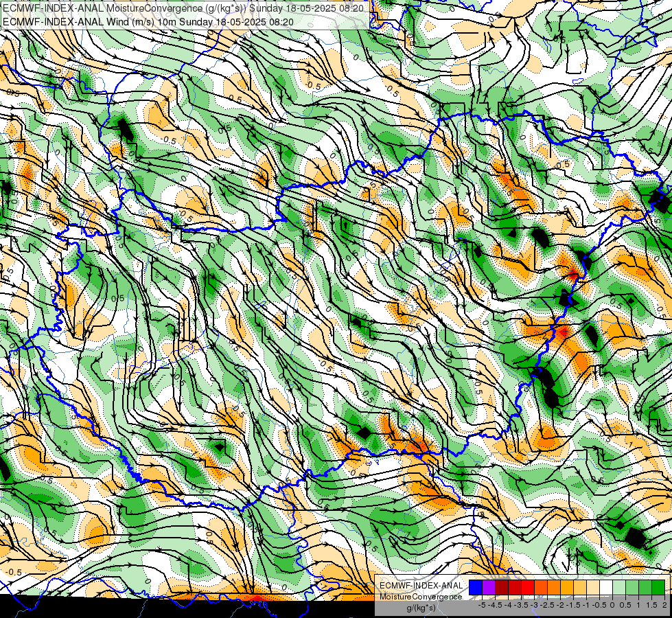Click the '-2' tick label on the legend scale

[561, 605]
